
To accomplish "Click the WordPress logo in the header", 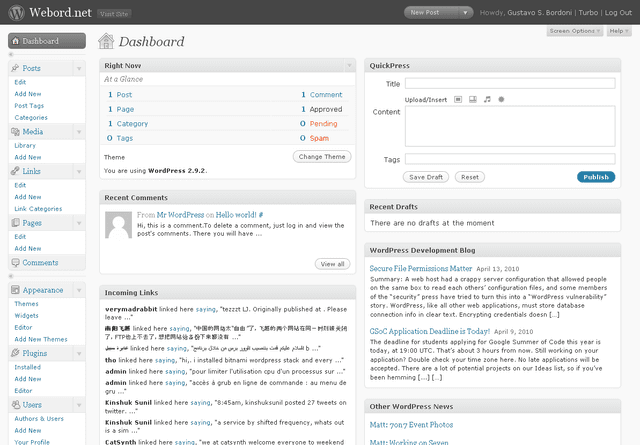I will tap(15, 12).
